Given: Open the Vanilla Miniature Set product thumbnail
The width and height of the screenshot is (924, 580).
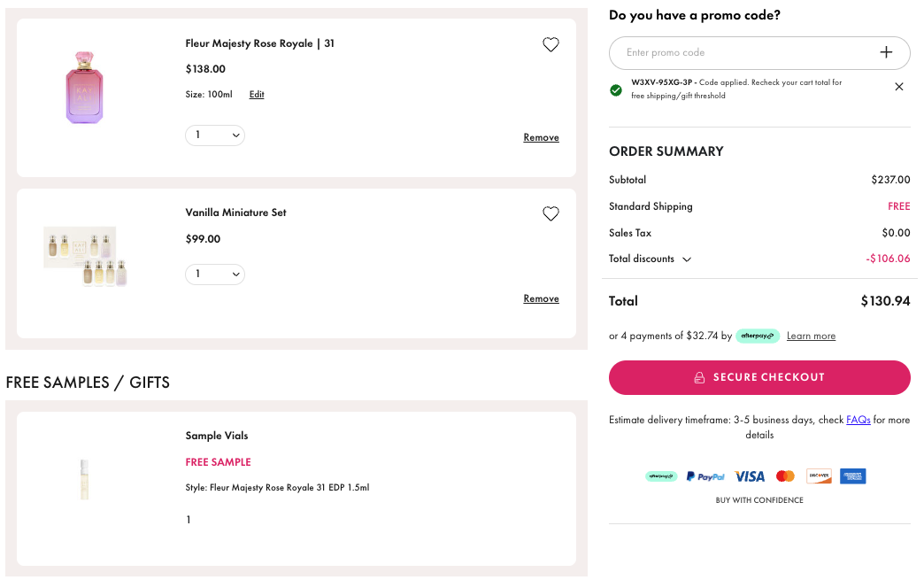Looking at the screenshot, I should [x=87, y=258].
